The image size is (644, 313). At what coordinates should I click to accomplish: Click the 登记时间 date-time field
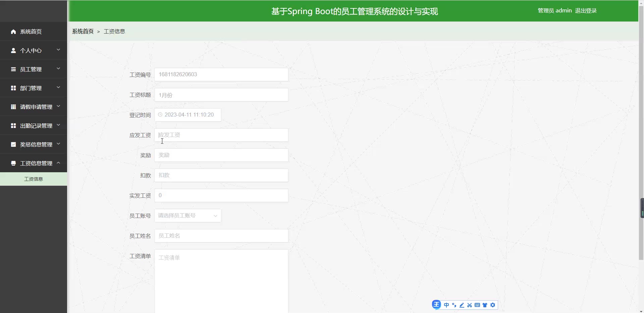[x=187, y=115]
